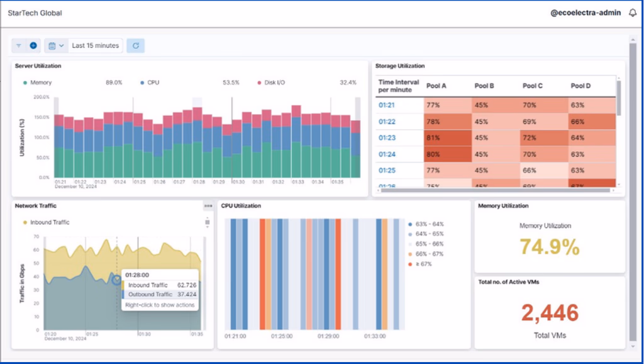Click the storage table vertical scrollbar
Image resolution: width=644 pixels, height=364 pixels.
619,98
